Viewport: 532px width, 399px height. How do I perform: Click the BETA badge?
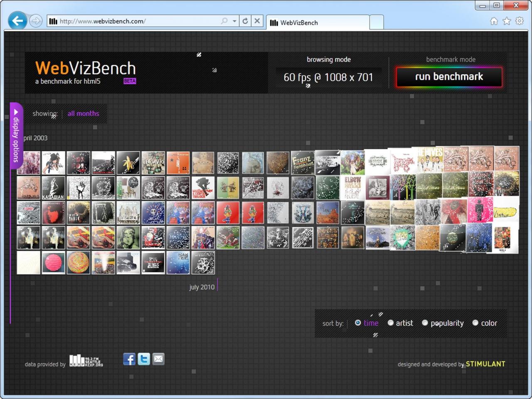coord(130,81)
